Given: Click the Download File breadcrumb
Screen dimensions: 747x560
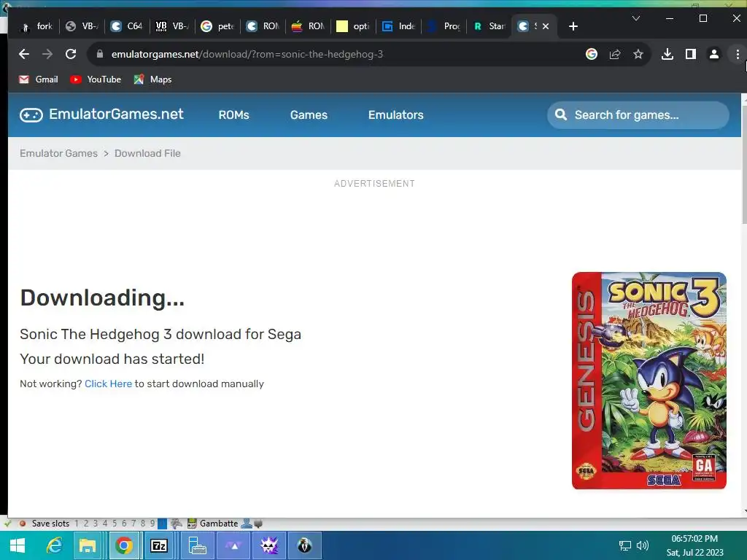Looking at the screenshot, I should click(x=147, y=153).
